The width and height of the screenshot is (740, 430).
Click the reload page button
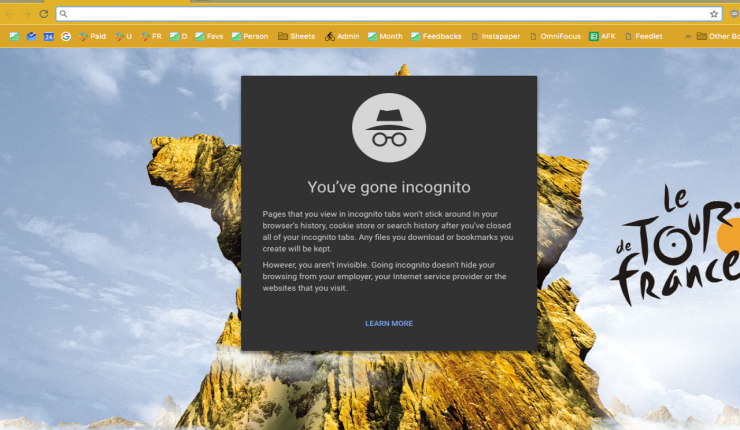(x=43, y=14)
